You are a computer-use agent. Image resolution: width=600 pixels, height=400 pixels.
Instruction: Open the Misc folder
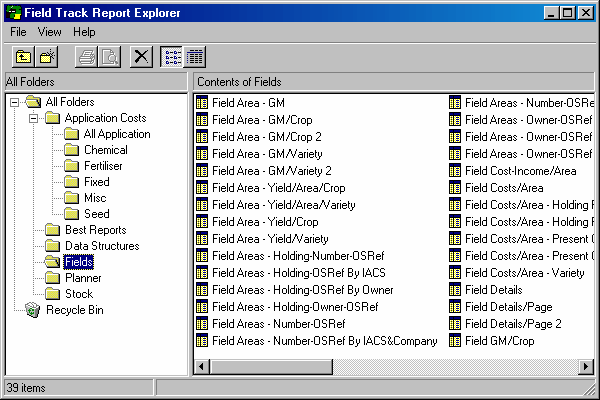point(95,198)
